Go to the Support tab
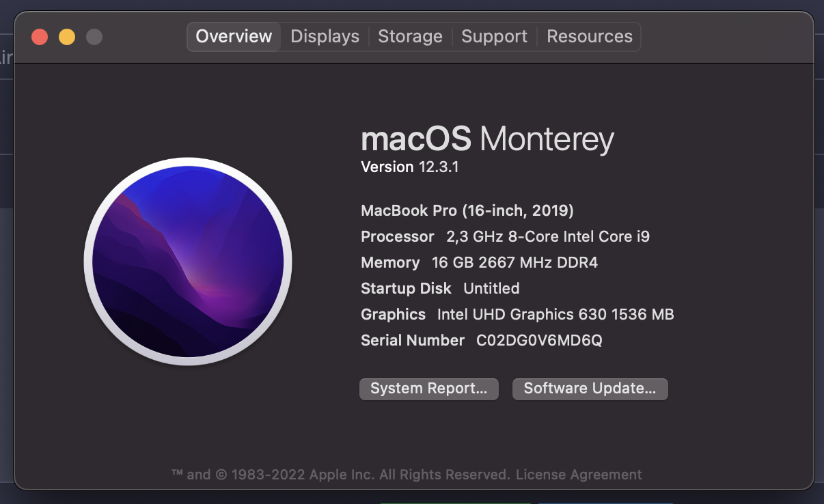The height and width of the screenshot is (504, 824). tap(494, 36)
